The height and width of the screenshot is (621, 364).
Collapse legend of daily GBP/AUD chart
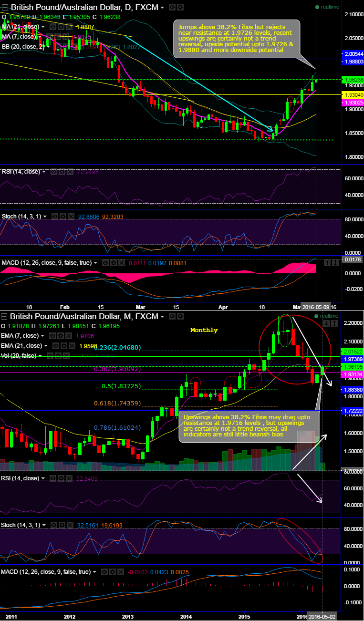tap(5, 8)
